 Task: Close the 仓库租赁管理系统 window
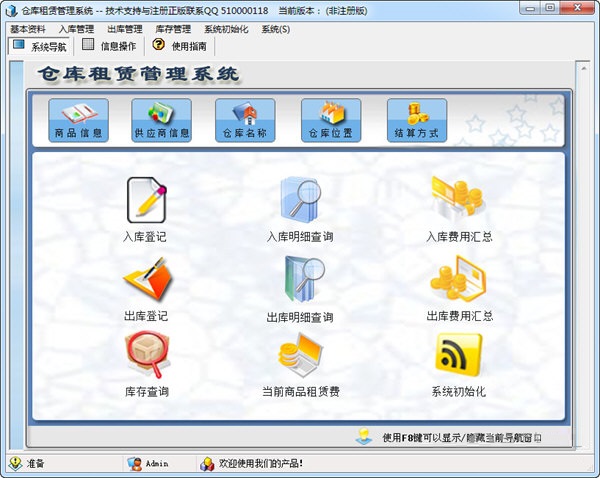point(578,8)
